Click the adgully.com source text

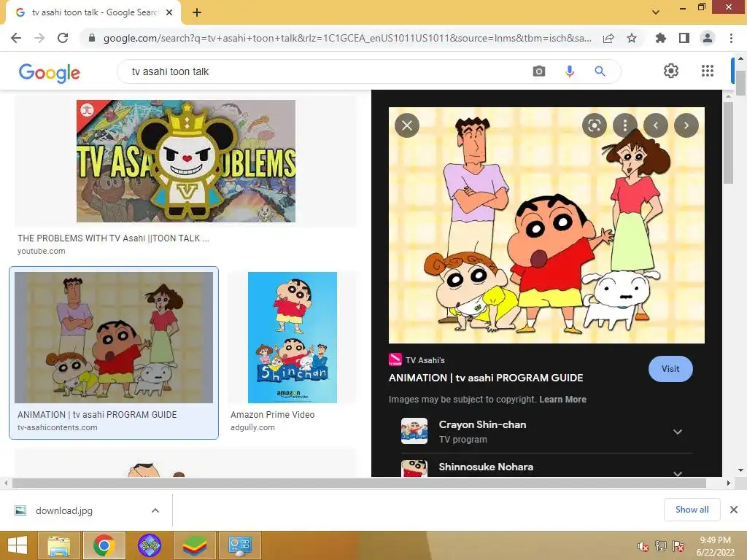coord(252,427)
